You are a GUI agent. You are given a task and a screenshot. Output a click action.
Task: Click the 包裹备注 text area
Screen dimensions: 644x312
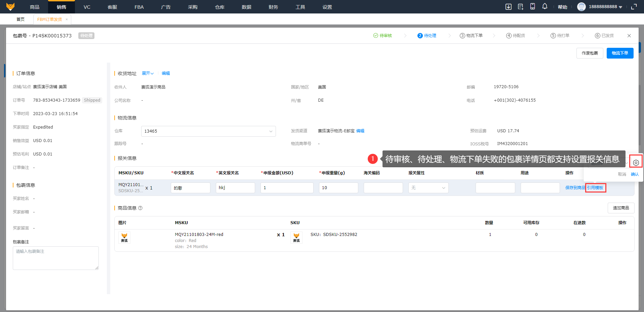pos(55,258)
